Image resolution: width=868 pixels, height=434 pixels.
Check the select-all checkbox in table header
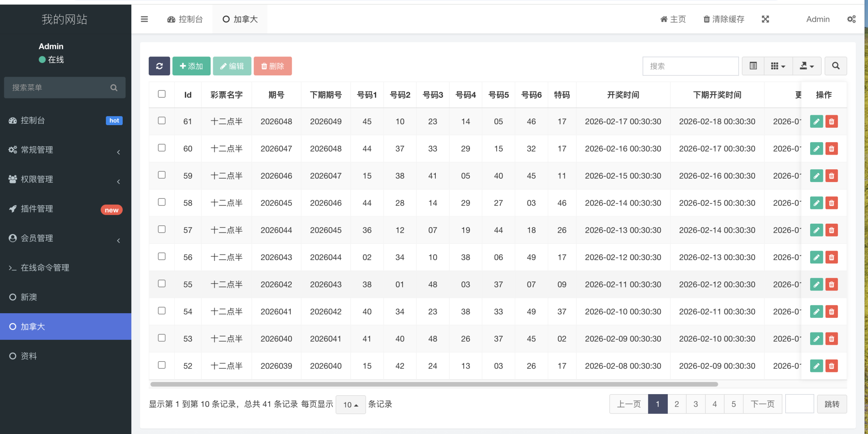coord(162,93)
